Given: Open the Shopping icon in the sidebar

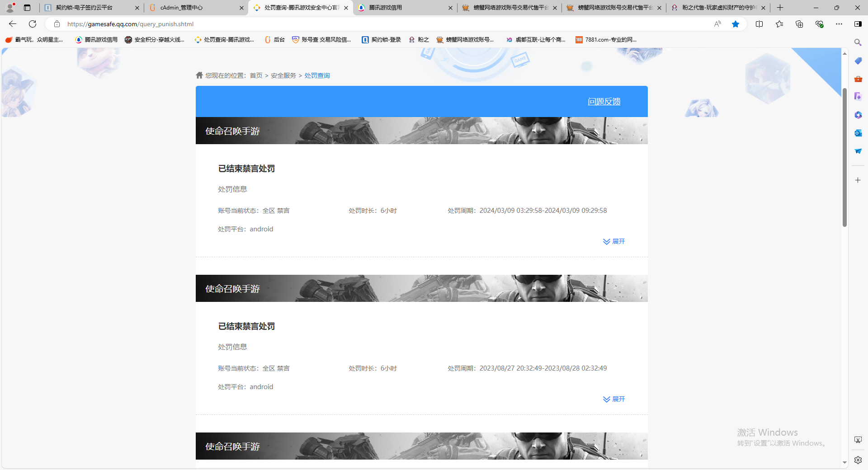Looking at the screenshot, I should [858, 61].
